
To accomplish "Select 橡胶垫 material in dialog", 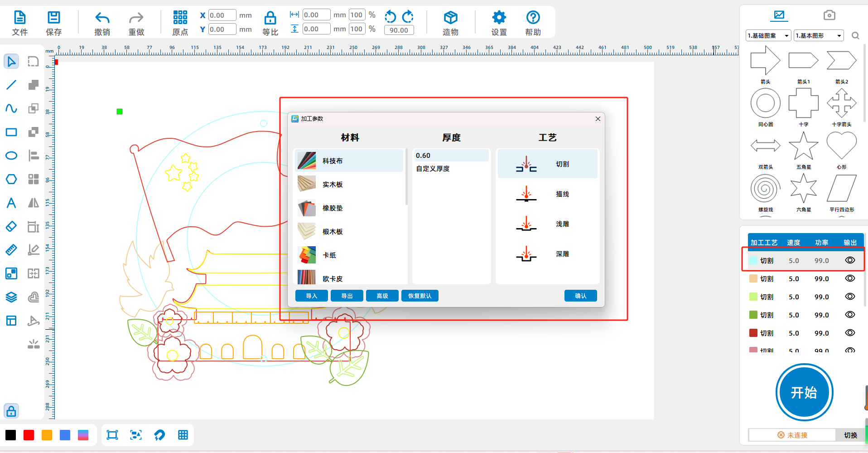I will point(349,208).
